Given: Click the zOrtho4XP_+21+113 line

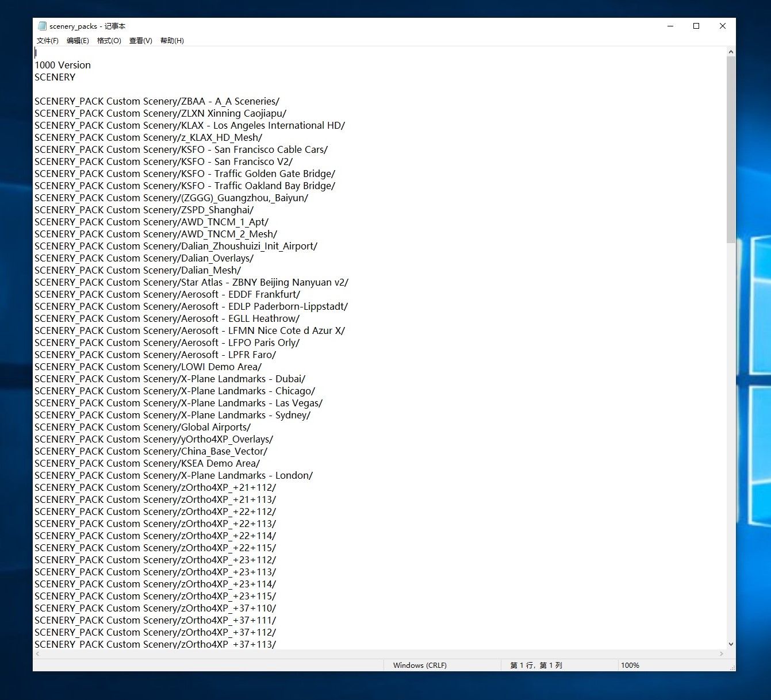Looking at the screenshot, I should click(155, 499).
